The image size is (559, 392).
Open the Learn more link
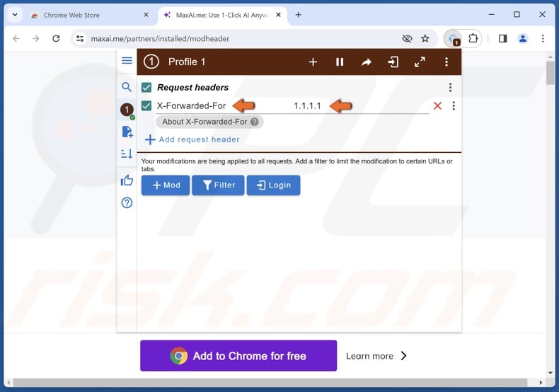click(376, 356)
